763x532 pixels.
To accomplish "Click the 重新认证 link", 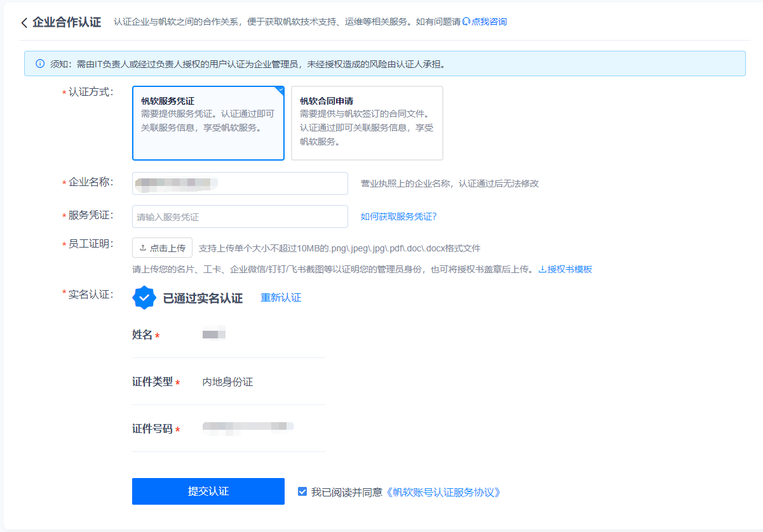I will pyautogui.click(x=281, y=298).
